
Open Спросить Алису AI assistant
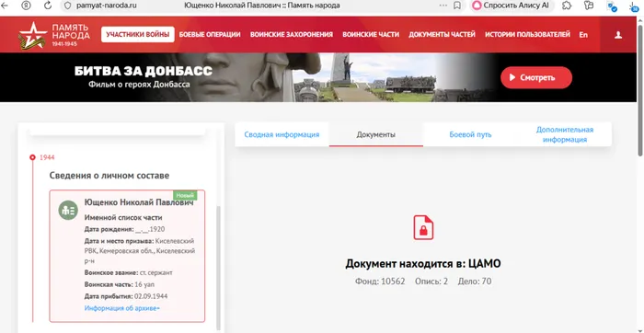[511, 6]
